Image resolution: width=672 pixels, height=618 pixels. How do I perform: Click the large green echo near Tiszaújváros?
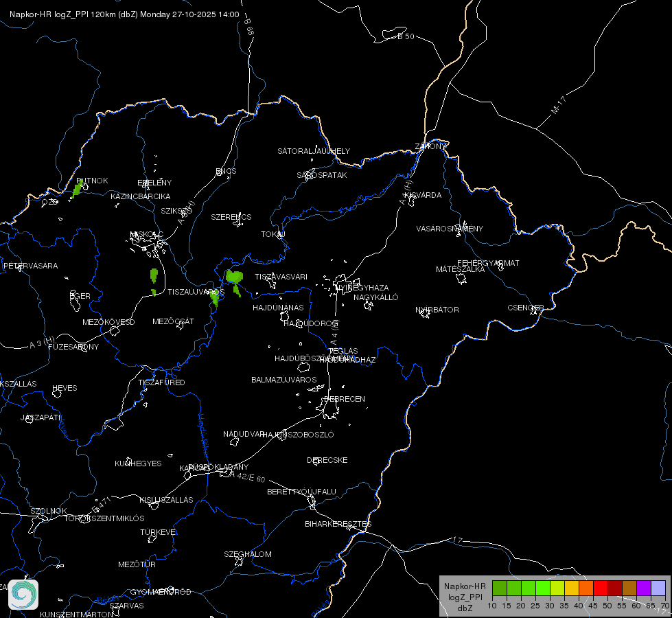[235, 277]
